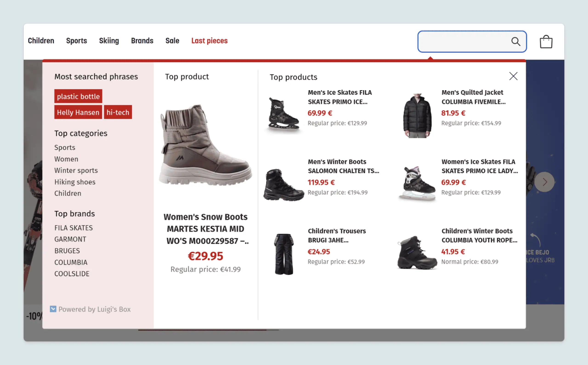Open the Sports top category
The image size is (588, 365).
[65, 147]
